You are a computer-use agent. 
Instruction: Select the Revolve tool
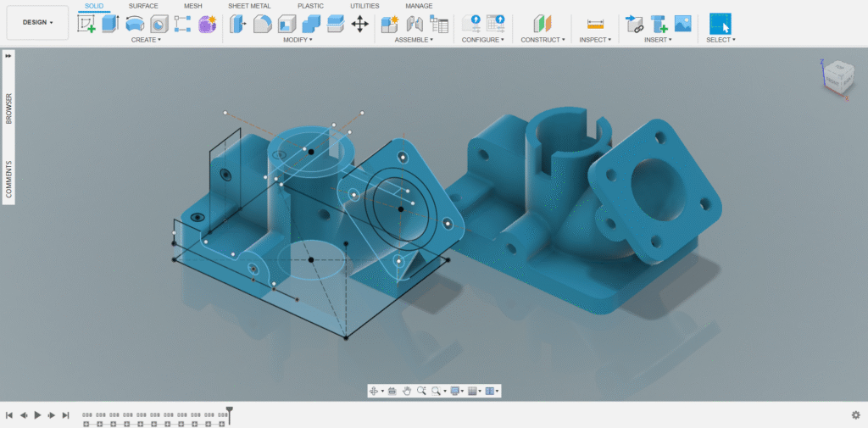(x=135, y=24)
